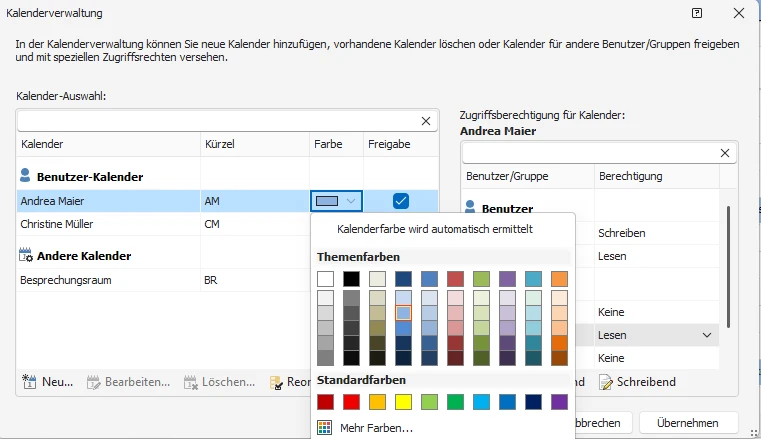Image resolution: width=761 pixels, height=439 pixels.
Task: Click the Andere Kalender calendar-gear icon
Action: (x=26, y=255)
